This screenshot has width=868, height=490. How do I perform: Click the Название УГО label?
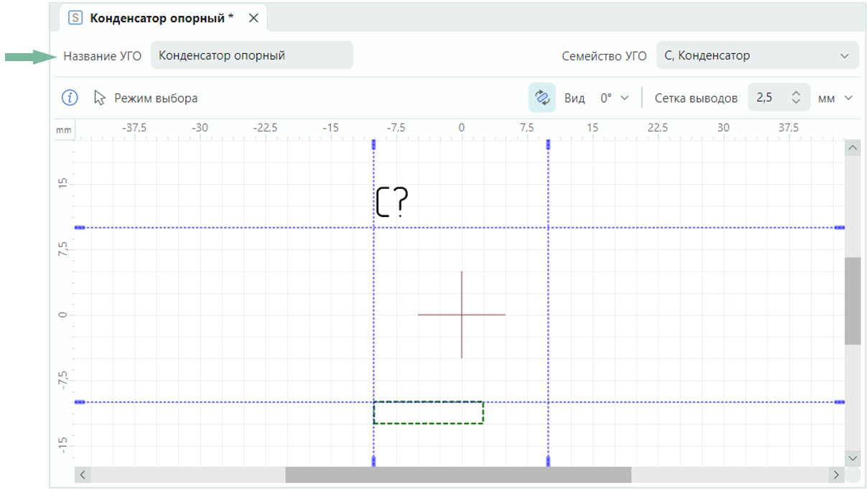click(103, 55)
